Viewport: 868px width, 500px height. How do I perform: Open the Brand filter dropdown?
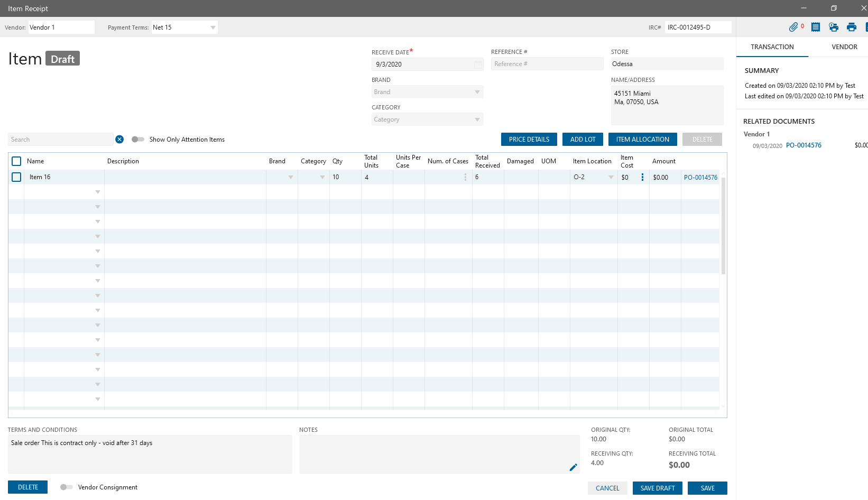click(x=477, y=92)
